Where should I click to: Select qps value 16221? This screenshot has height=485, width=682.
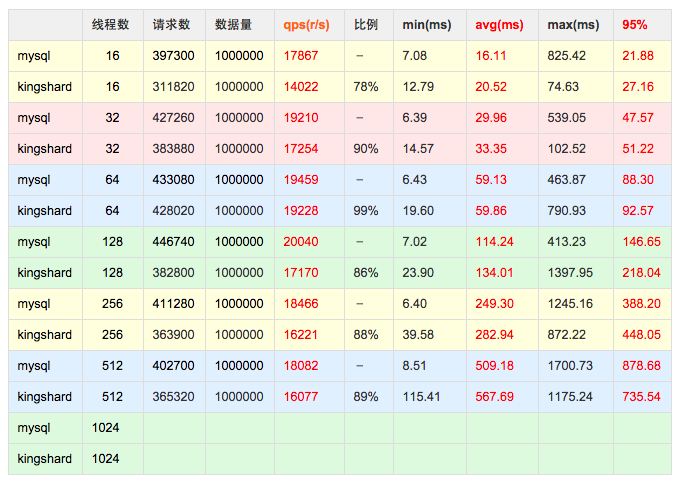[301, 334]
